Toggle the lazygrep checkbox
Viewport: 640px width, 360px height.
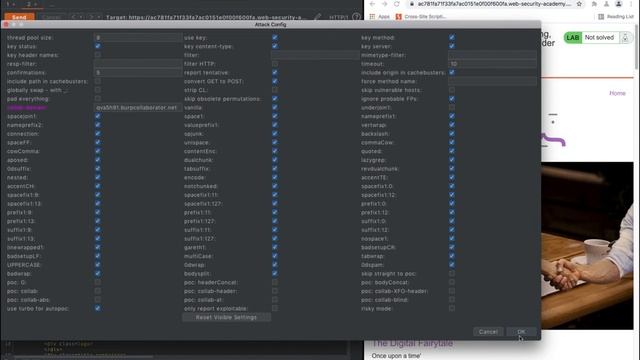point(452,160)
